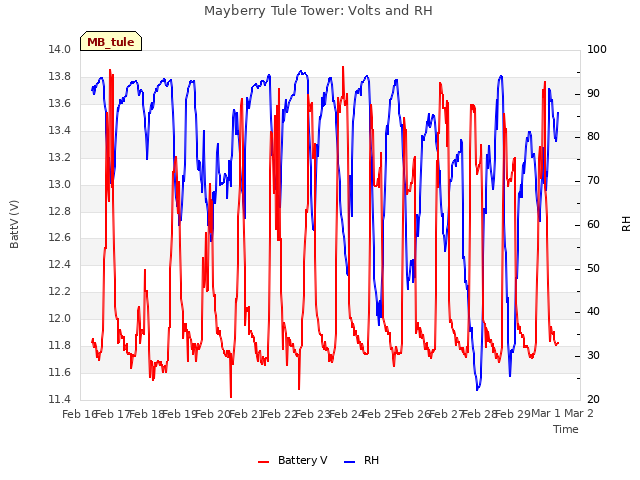Click the 100 RH tick label
This screenshot has height=480, width=640.
[597, 50]
